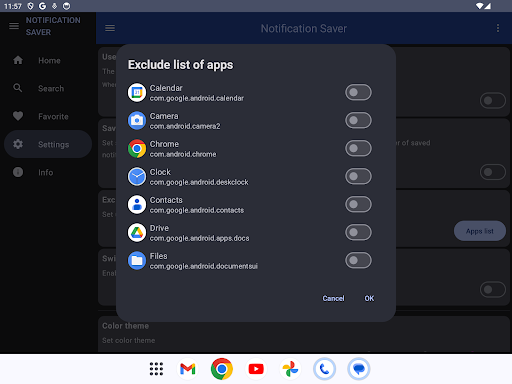
Task: Collapse the sidebar with hamburger icon
Action: (x=14, y=26)
